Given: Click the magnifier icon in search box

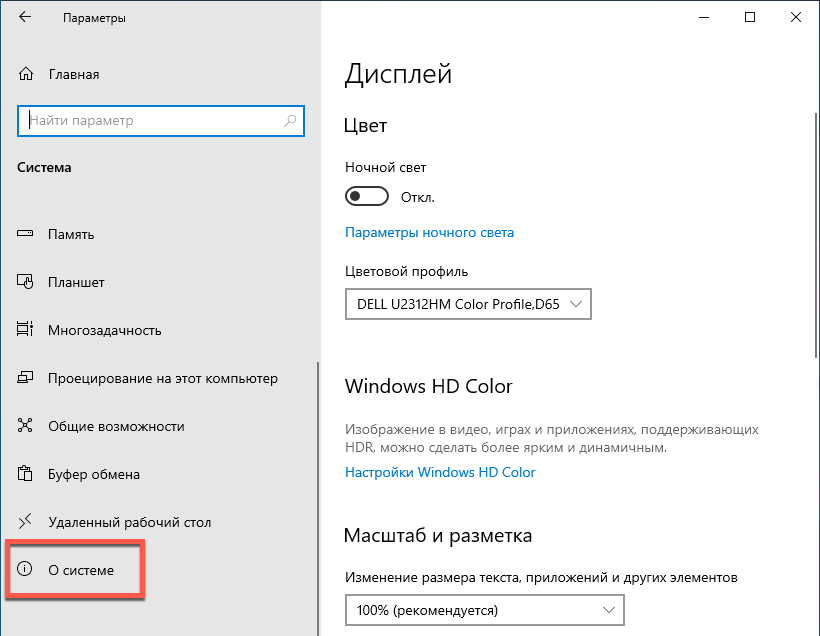Looking at the screenshot, I should click(290, 121).
